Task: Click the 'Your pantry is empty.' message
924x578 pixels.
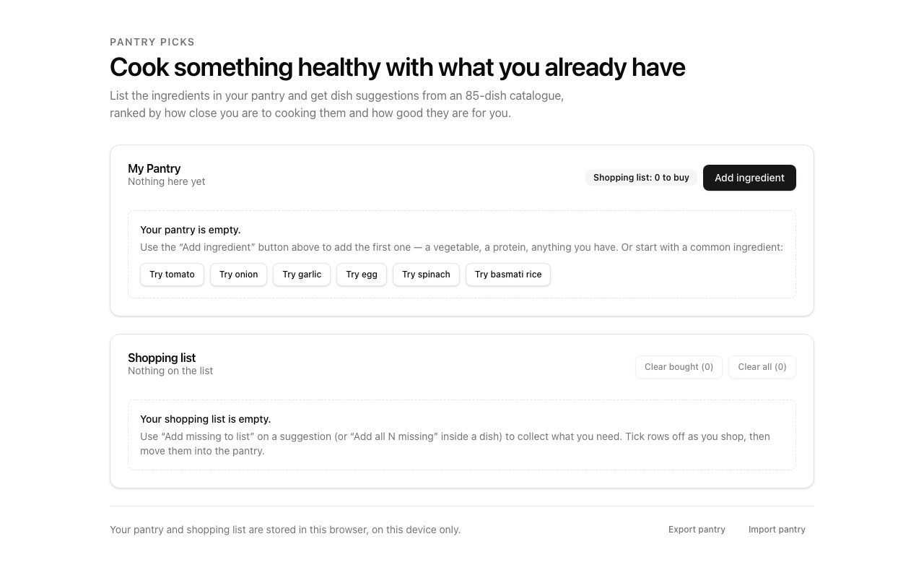Action: 191,230
